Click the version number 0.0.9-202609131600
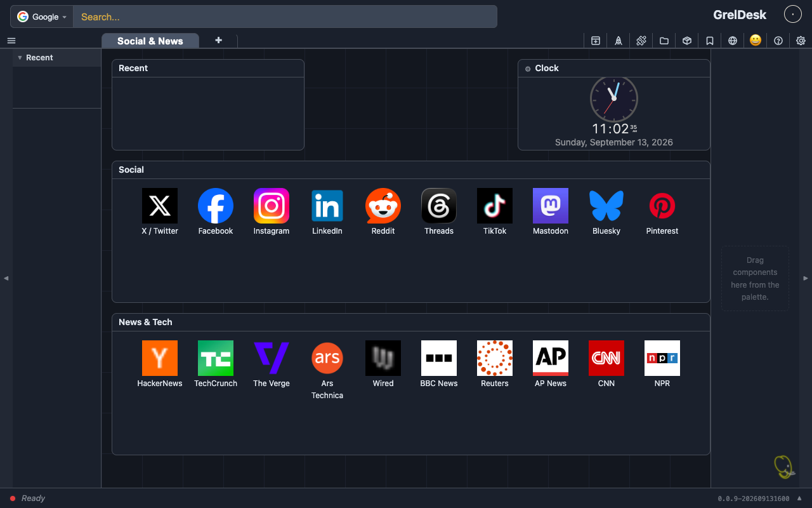 tap(754, 498)
